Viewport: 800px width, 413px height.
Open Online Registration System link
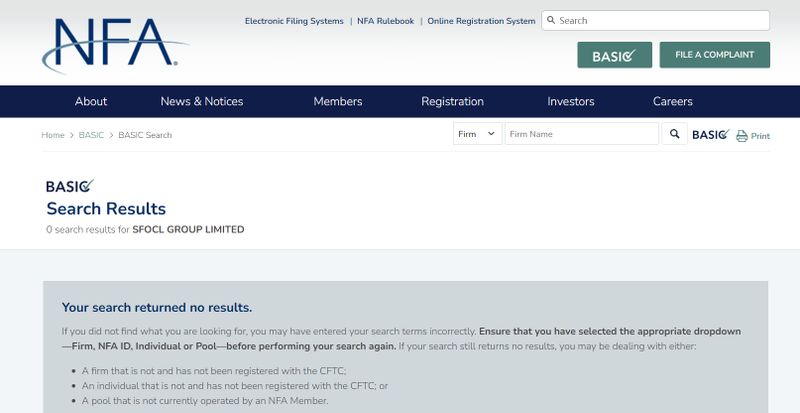(481, 21)
